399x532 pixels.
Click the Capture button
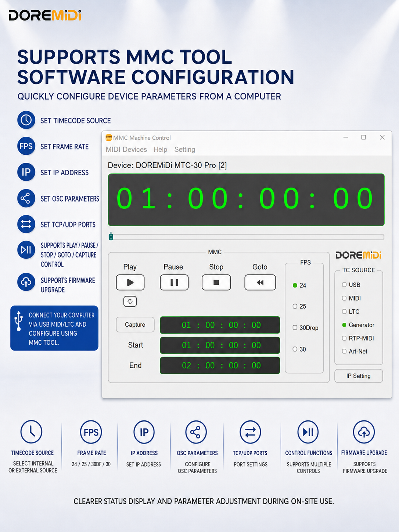pos(135,325)
